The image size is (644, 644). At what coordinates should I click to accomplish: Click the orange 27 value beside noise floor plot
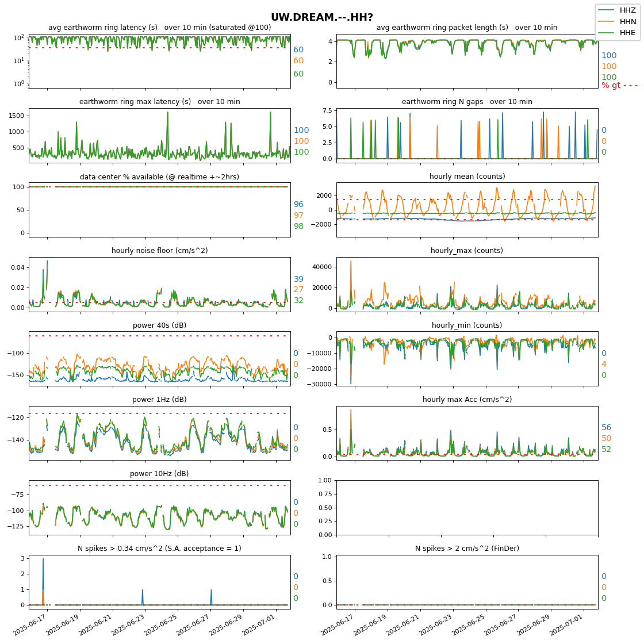(x=298, y=290)
